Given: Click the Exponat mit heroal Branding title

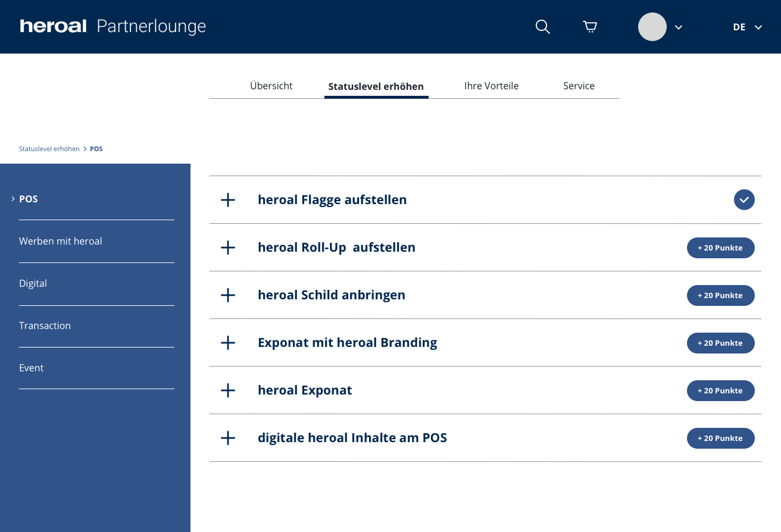Looking at the screenshot, I should [348, 343].
